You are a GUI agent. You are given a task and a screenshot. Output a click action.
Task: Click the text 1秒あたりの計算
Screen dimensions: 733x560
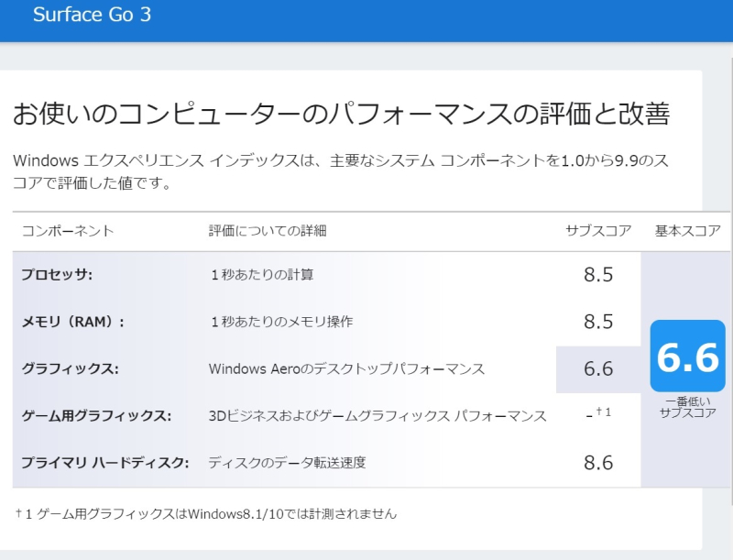pos(262,274)
